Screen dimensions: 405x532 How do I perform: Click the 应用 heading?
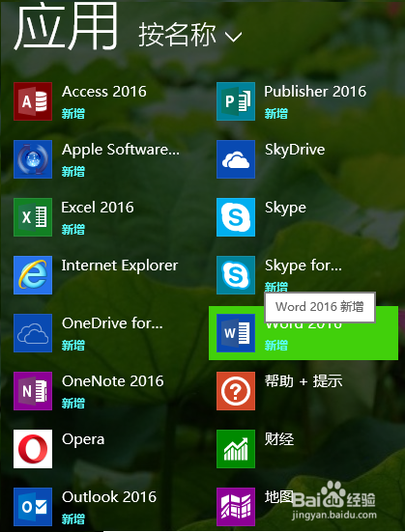(x=66, y=27)
